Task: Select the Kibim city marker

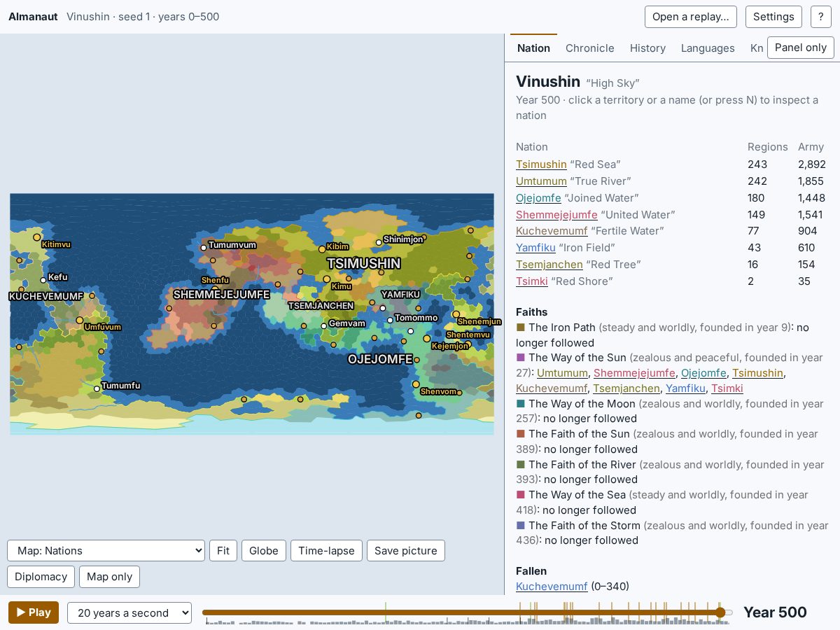Action: [x=322, y=248]
